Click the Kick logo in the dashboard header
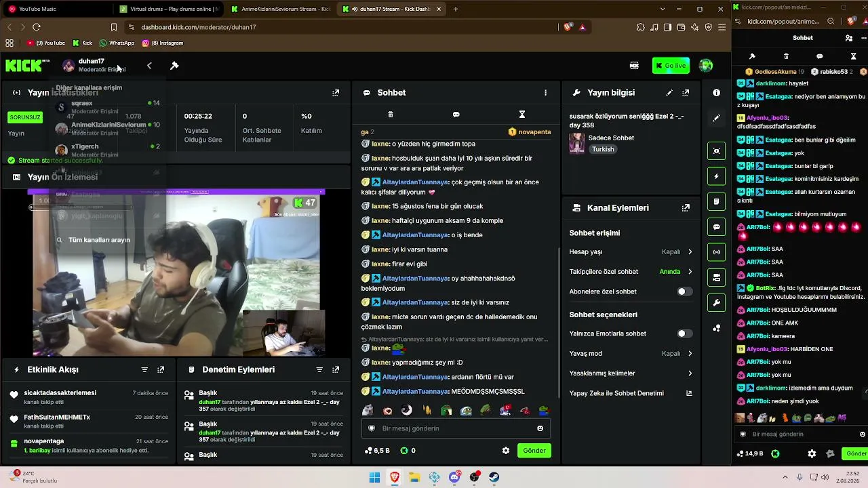 (x=27, y=66)
